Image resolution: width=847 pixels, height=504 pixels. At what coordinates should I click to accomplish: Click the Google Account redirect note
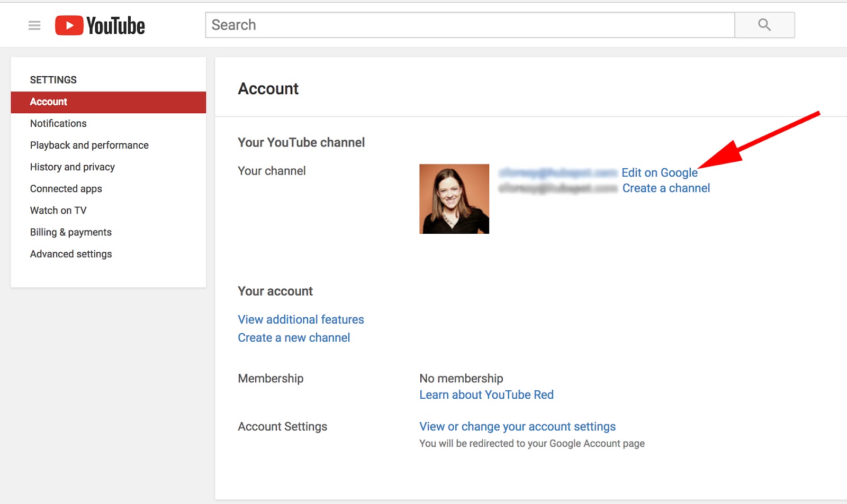coord(532,444)
